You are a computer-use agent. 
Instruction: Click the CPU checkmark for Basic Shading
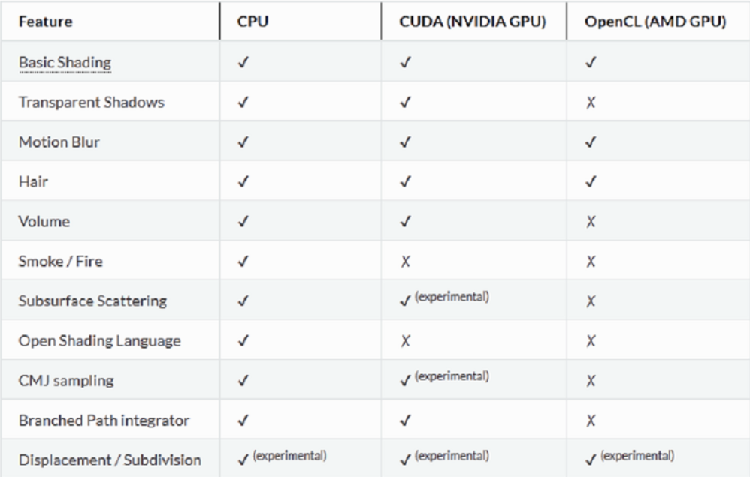(x=242, y=63)
